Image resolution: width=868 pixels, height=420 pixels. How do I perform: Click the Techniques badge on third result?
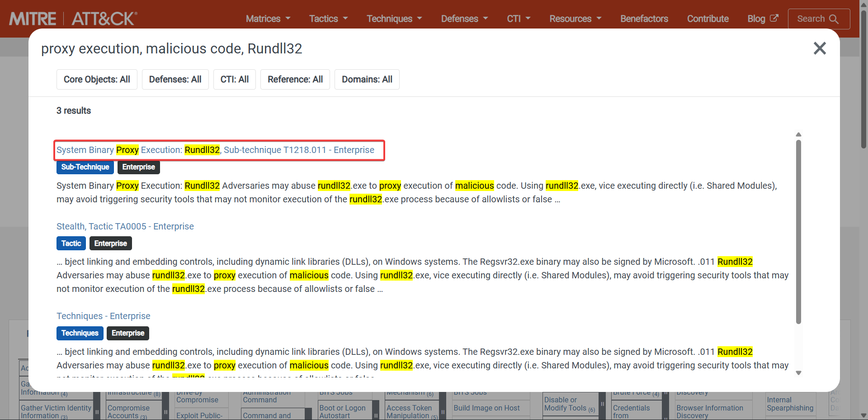pyautogui.click(x=80, y=333)
